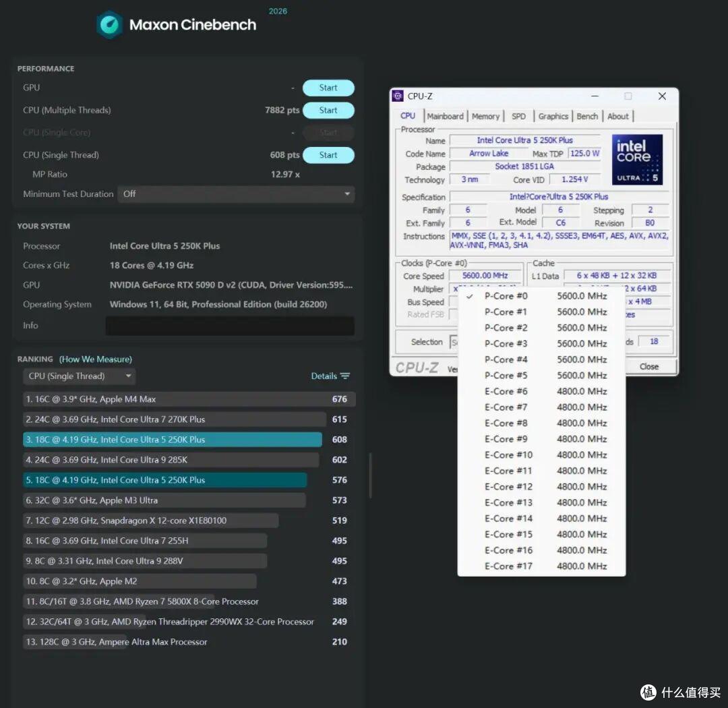Viewport: 728px width, 708px height.
Task: Click the Instructions list in CPU-Z
Action: [x=560, y=240]
